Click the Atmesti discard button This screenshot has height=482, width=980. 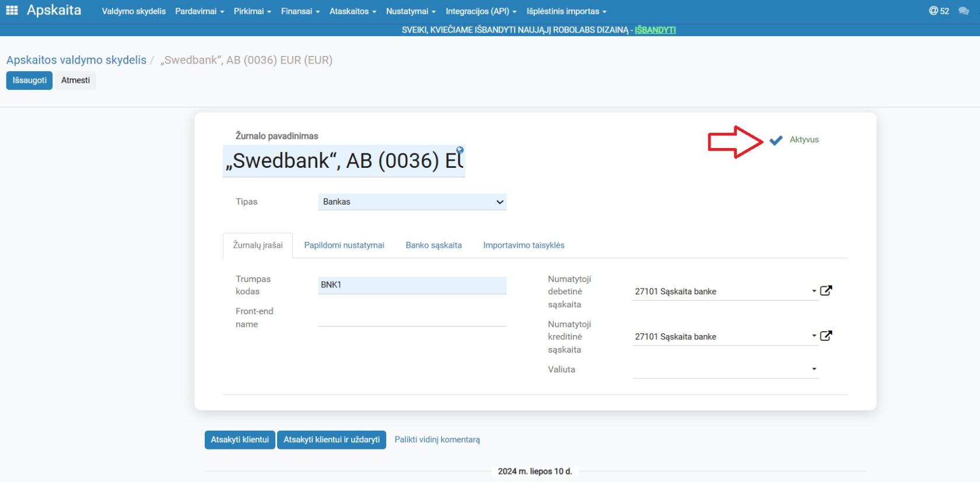click(76, 80)
